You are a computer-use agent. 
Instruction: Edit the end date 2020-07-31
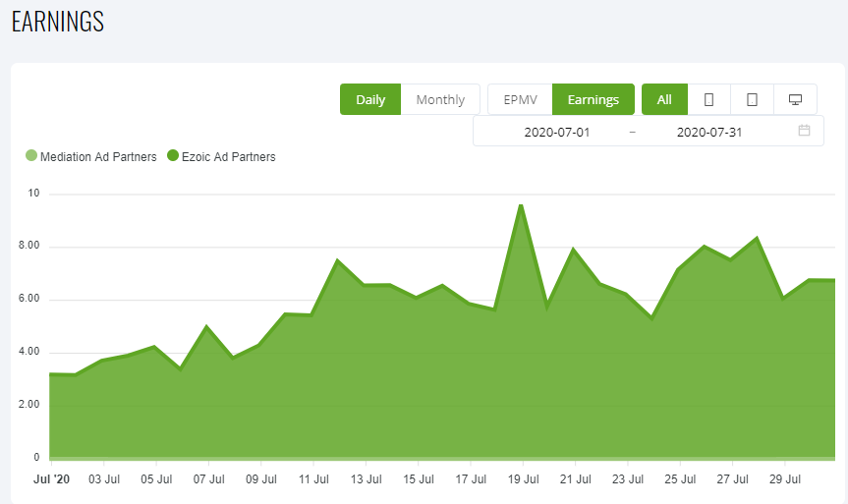click(x=709, y=132)
